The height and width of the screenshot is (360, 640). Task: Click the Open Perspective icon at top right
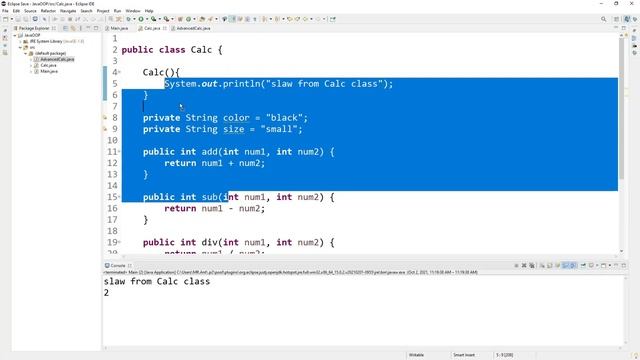[617, 19]
